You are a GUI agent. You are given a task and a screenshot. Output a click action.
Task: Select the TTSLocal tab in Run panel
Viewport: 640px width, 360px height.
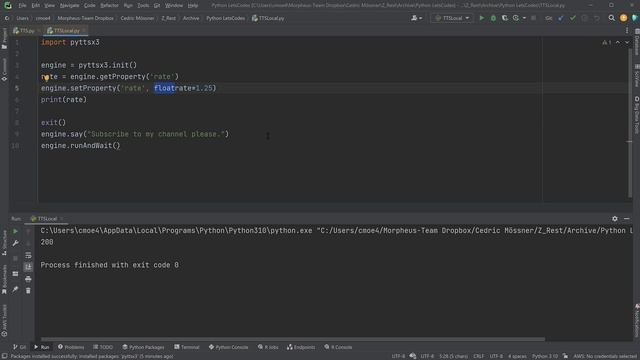(46, 219)
